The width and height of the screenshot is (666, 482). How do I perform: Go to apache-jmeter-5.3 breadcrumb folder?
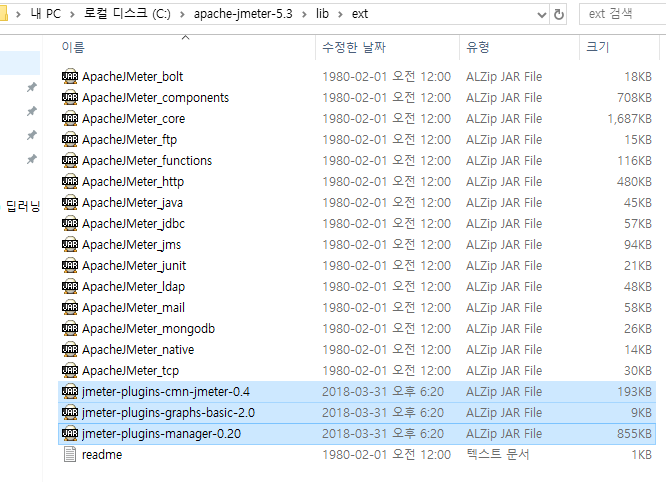[243, 14]
